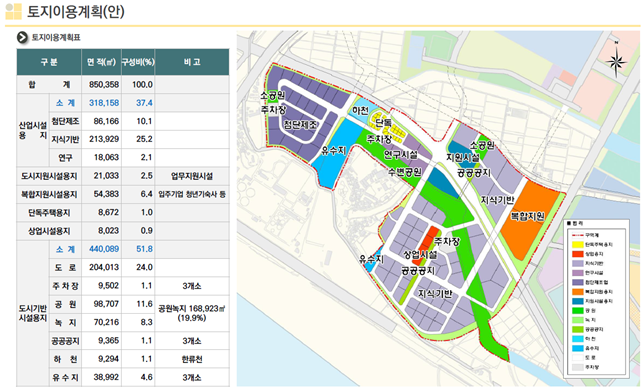Click the north compass rose on map
Viewport: 643px width, 392px height.
point(616,61)
